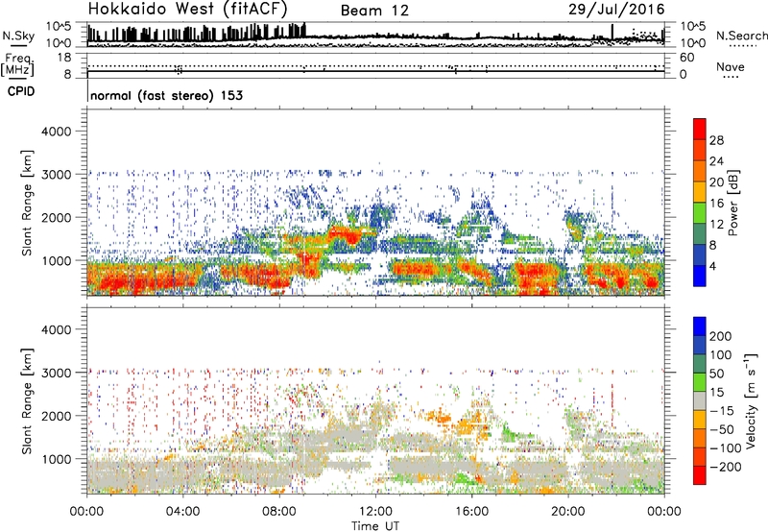Click the Velocity color bar
Viewport: 768px width, 532px height.
[x=700, y=400]
